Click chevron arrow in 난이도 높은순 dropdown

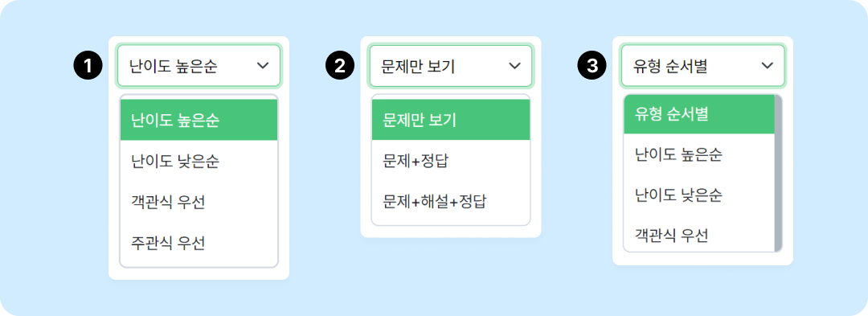coord(263,66)
